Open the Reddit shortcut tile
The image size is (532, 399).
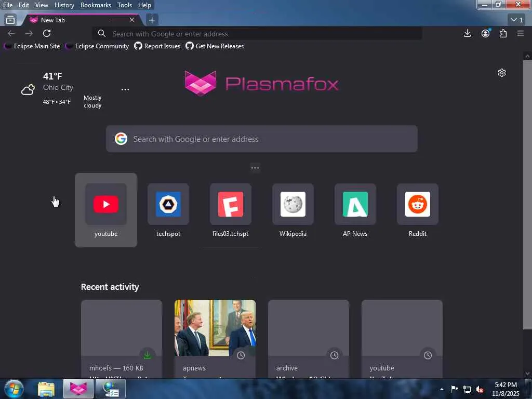click(418, 210)
